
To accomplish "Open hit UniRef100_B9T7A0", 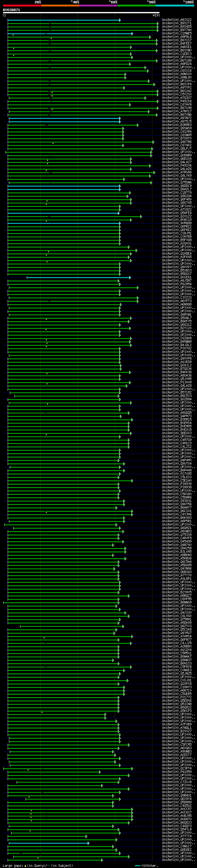I will pos(177,30).
